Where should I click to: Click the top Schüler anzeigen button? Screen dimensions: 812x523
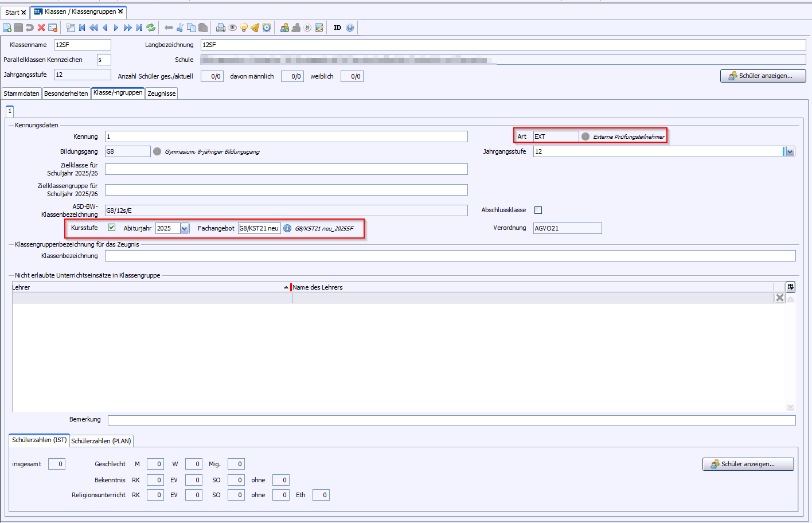pyautogui.click(x=762, y=76)
